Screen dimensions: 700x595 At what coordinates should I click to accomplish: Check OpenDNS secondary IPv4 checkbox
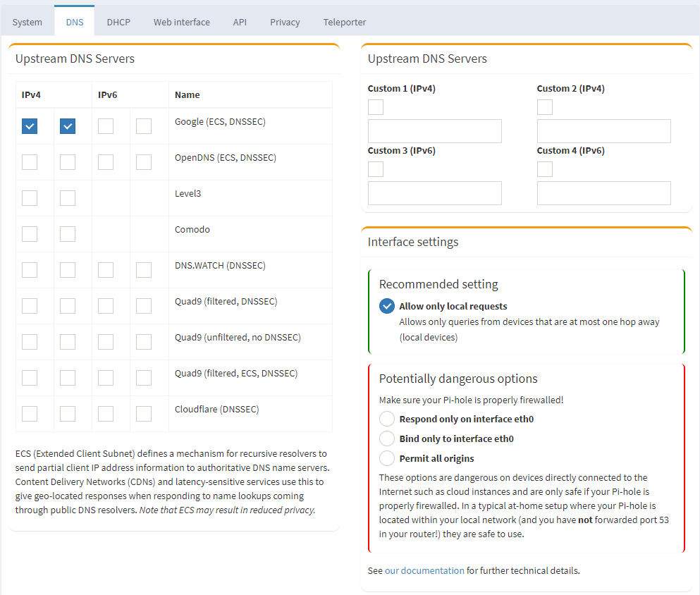[68, 162]
